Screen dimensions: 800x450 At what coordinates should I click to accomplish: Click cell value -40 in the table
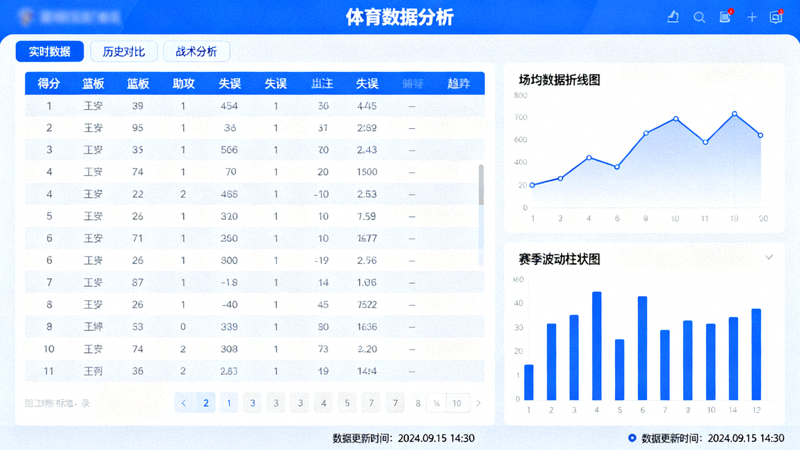pyautogui.click(x=230, y=305)
